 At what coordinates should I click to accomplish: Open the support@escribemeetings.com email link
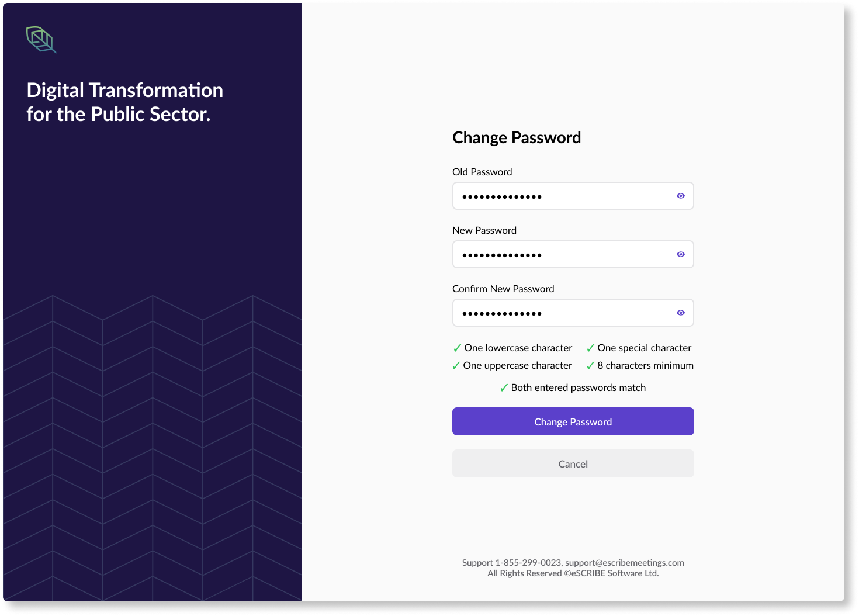[625, 563]
